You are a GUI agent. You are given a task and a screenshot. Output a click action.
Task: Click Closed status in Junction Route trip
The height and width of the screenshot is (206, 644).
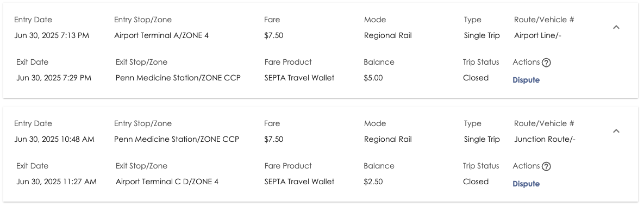pyautogui.click(x=476, y=182)
